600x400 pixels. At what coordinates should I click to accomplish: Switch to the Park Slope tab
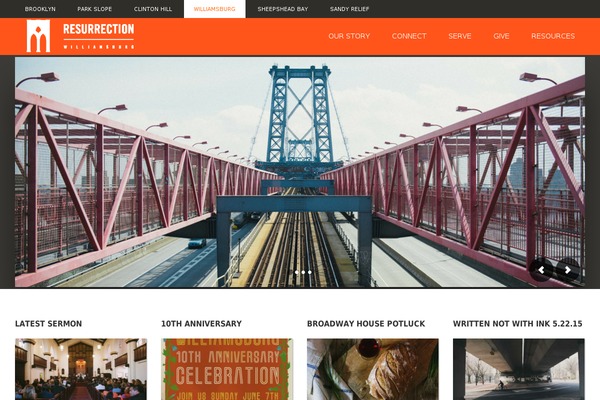[95, 9]
